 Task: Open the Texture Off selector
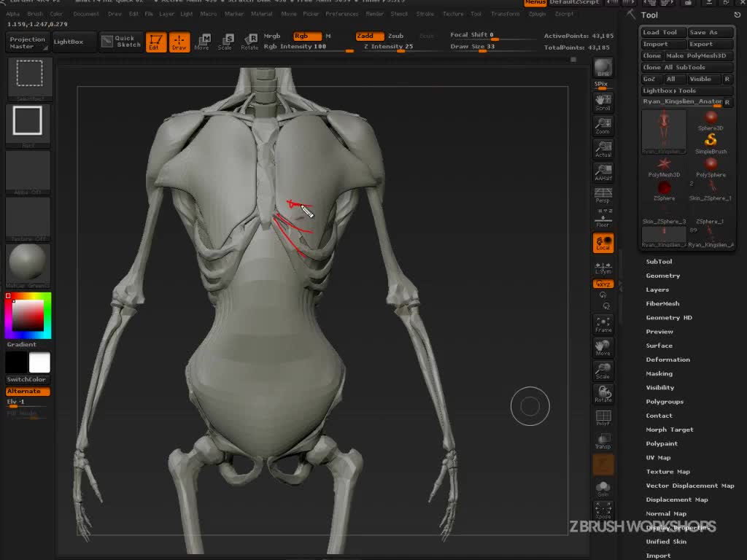28,219
